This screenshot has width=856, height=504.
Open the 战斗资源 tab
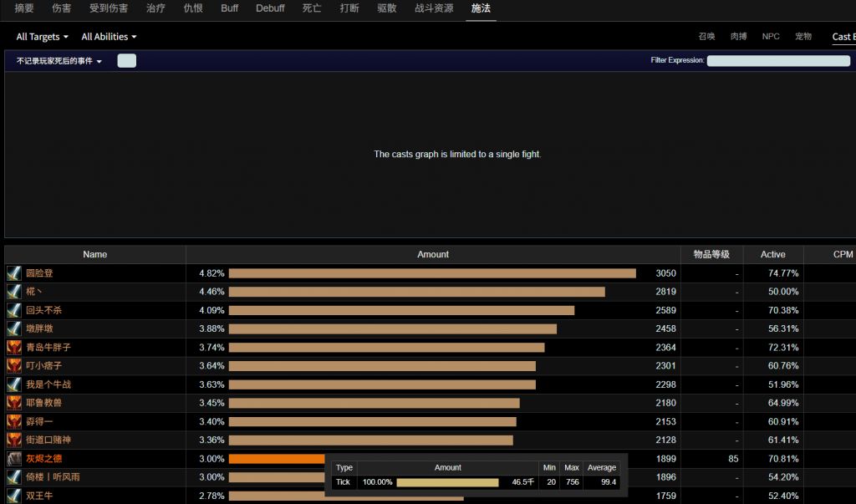434,8
